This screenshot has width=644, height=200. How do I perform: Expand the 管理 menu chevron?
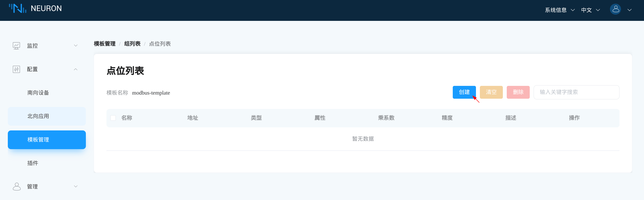tap(75, 187)
